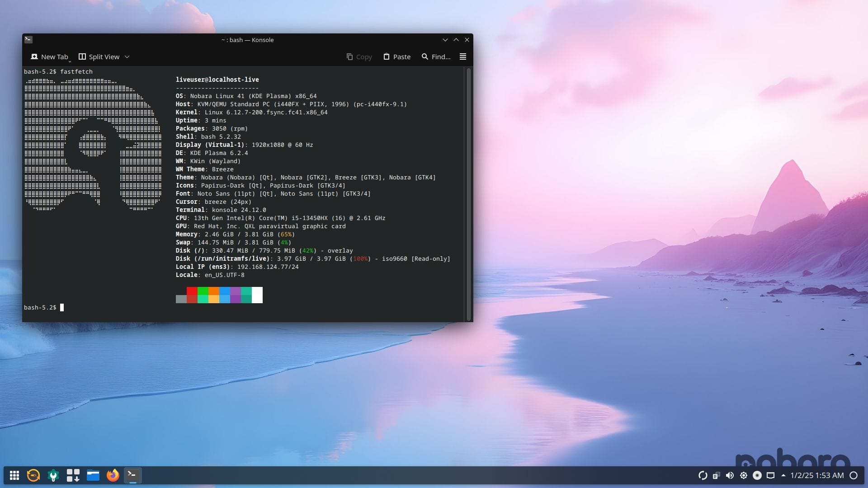Click the disc media icon in the tray
This screenshot has width=868, height=488.
pyautogui.click(x=758, y=475)
